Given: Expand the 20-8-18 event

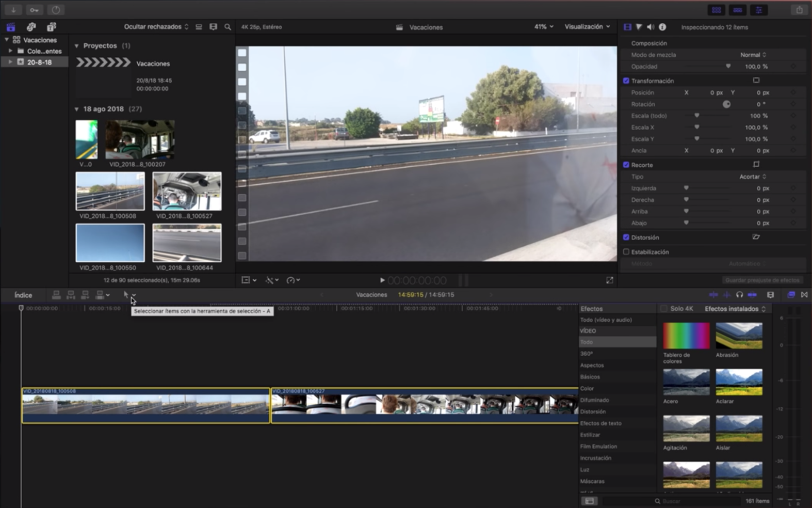Looking at the screenshot, I should [x=10, y=62].
